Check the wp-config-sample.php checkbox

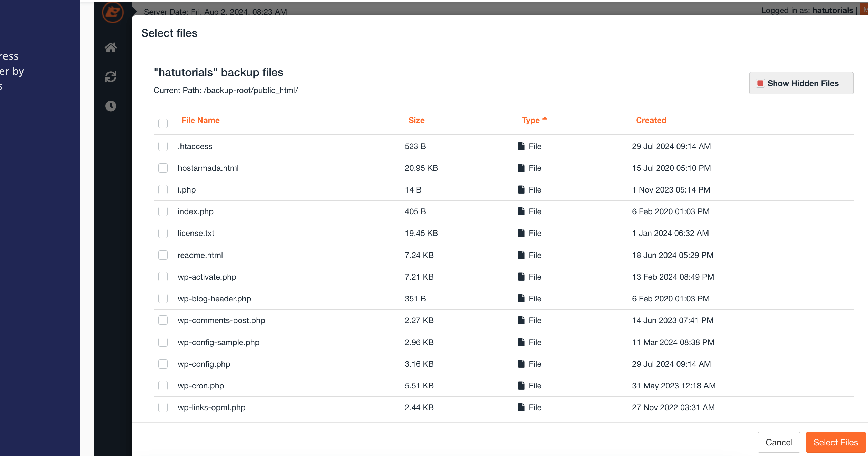[x=163, y=342]
